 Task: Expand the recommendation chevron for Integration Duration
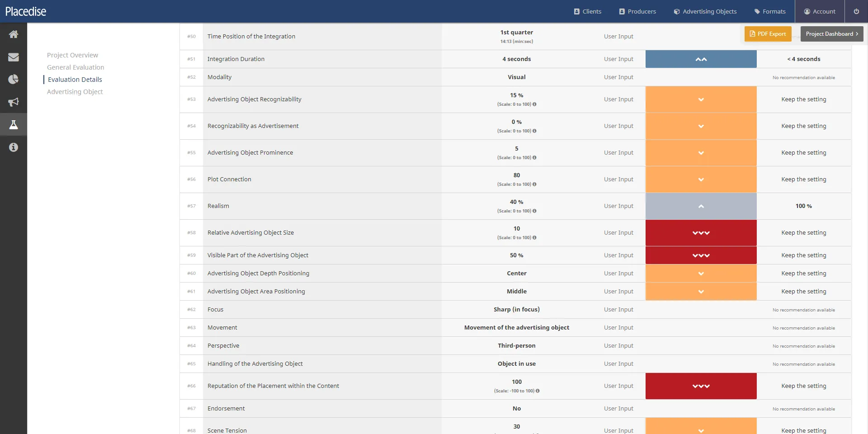(x=701, y=59)
